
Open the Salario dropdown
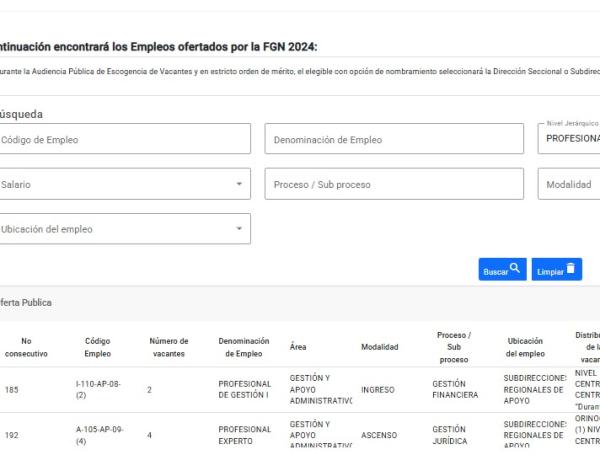(x=124, y=184)
